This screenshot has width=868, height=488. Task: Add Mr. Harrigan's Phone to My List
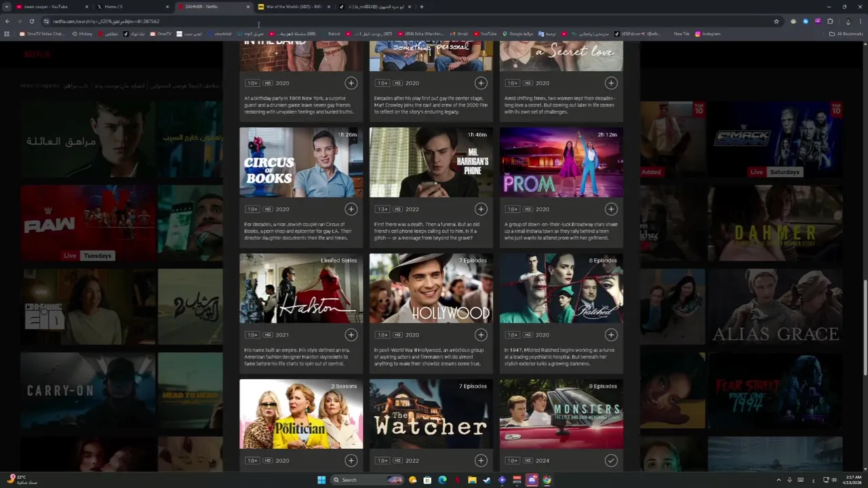point(481,209)
